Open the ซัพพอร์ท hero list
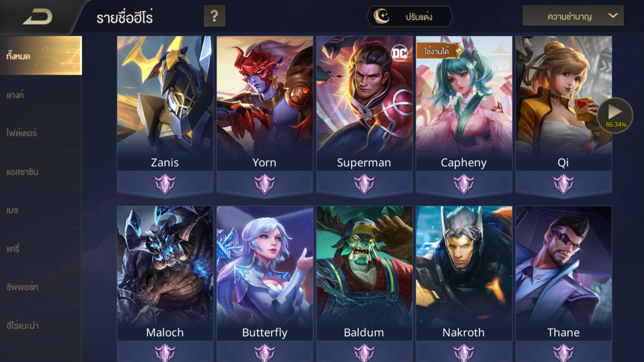 (41, 287)
